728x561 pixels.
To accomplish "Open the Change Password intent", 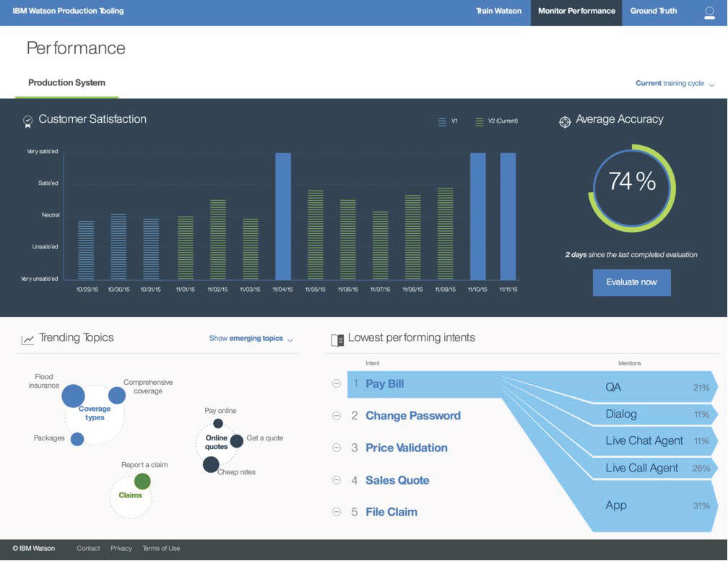I will 413,416.
